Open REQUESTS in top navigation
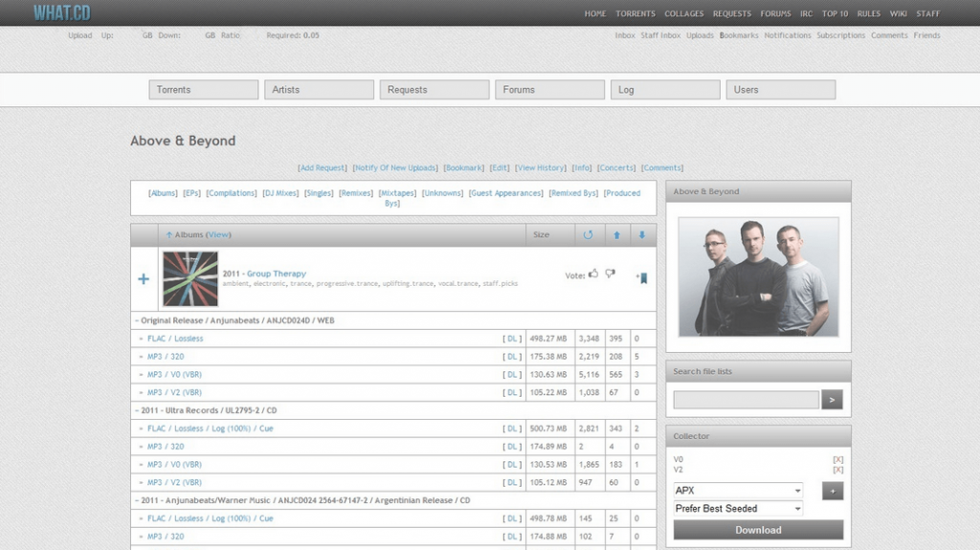 (732, 13)
